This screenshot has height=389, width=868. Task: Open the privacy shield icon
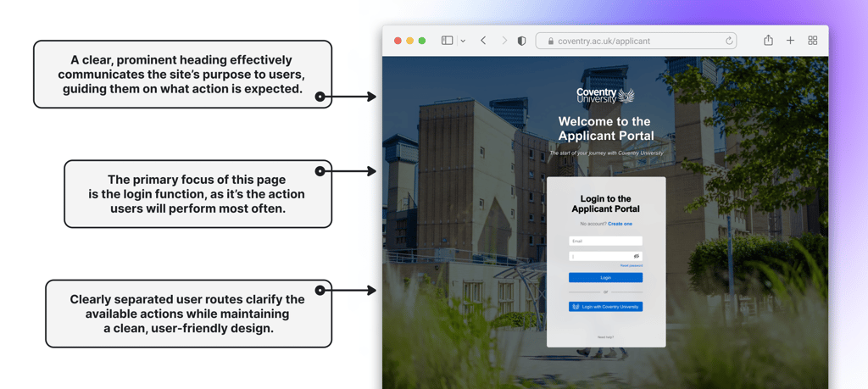click(x=521, y=41)
